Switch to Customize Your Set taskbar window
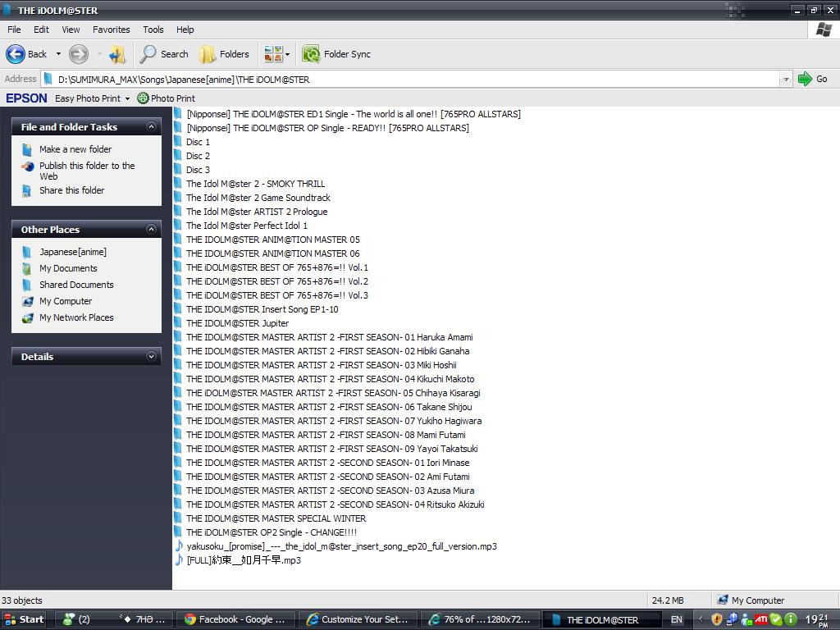The height and width of the screenshot is (630, 840). pos(358,620)
